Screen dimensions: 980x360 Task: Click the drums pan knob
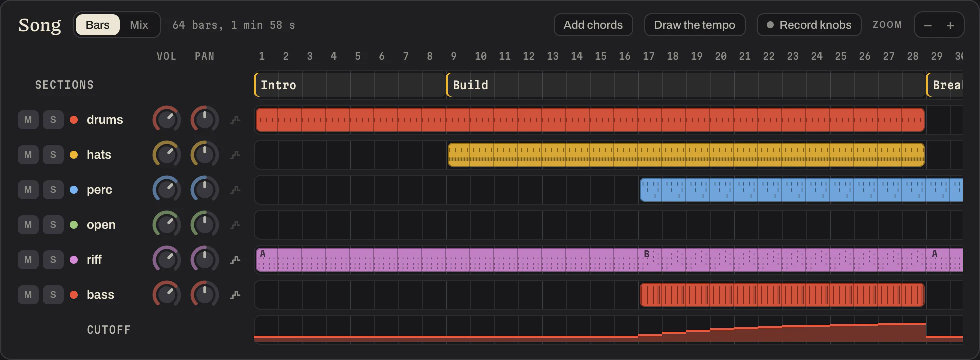pyautogui.click(x=204, y=120)
